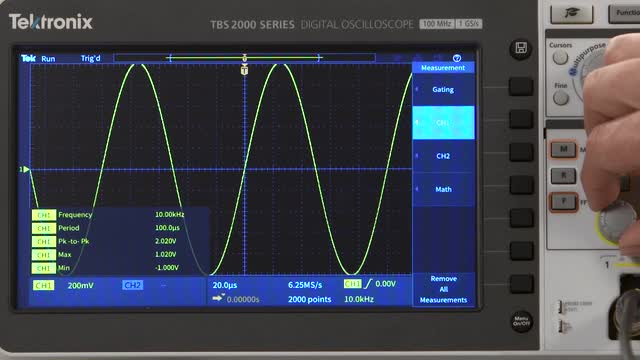Click the Period value 100.0µs
This screenshot has height=360, width=640.
(x=167, y=228)
